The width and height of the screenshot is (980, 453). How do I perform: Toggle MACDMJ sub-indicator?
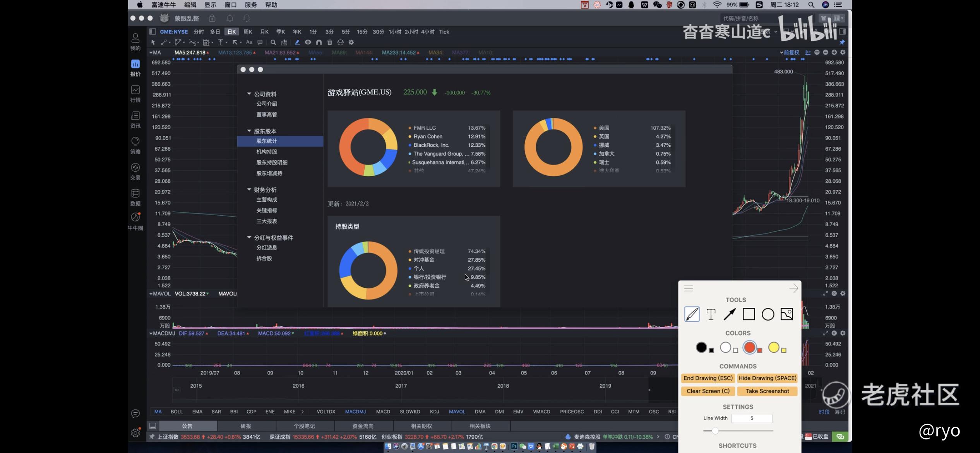355,412
